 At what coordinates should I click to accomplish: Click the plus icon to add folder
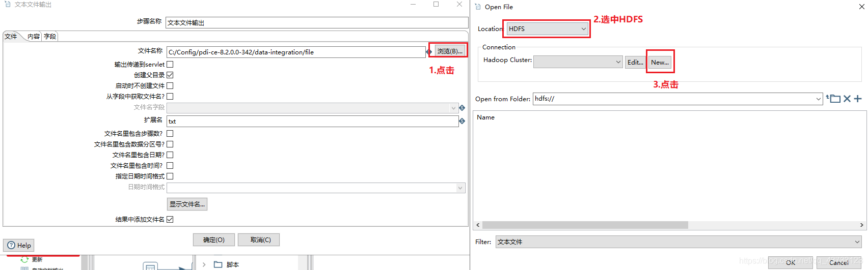[858, 99]
